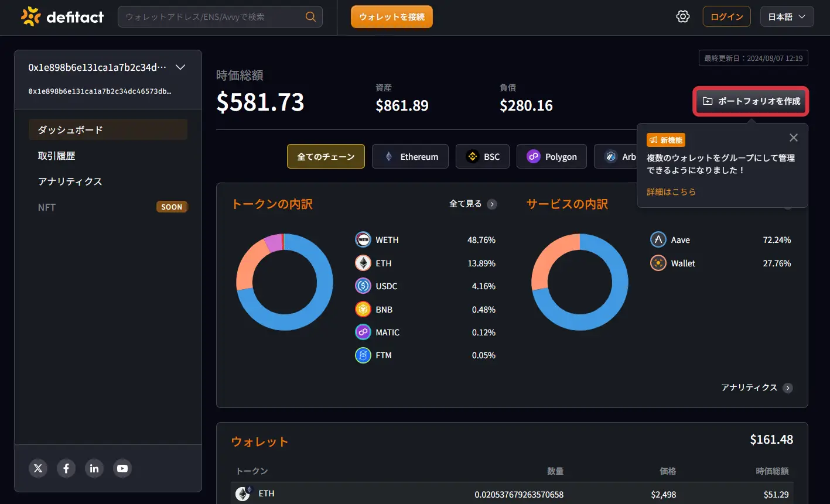Image resolution: width=830 pixels, height=504 pixels.
Task: Filter by BSC chain
Action: coord(483,156)
